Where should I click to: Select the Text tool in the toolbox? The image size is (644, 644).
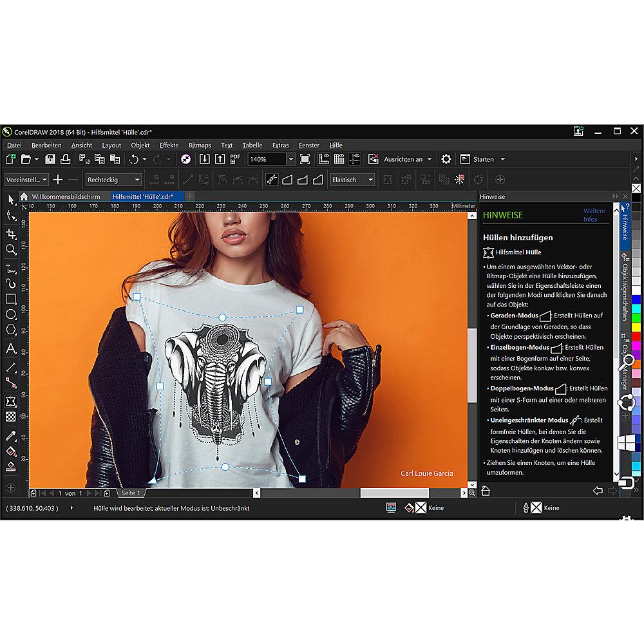pyautogui.click(x=11, y=349)
